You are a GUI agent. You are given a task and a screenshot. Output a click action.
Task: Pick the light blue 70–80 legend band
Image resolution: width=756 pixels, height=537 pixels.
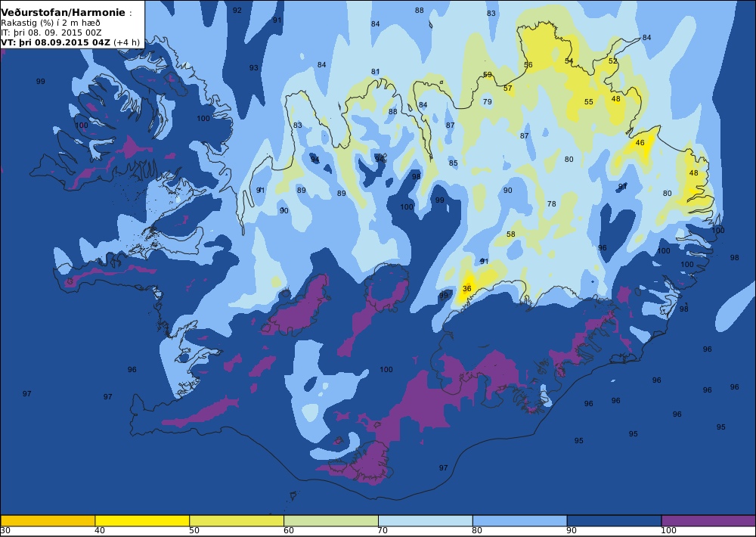tap(426, 520)
